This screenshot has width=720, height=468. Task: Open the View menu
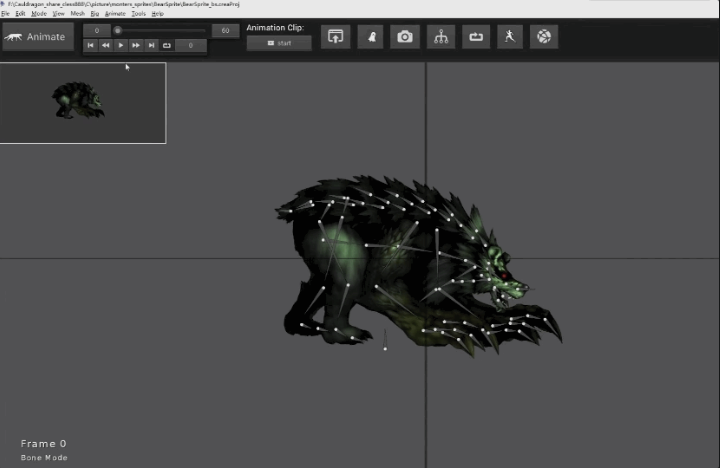click(59, 14)
